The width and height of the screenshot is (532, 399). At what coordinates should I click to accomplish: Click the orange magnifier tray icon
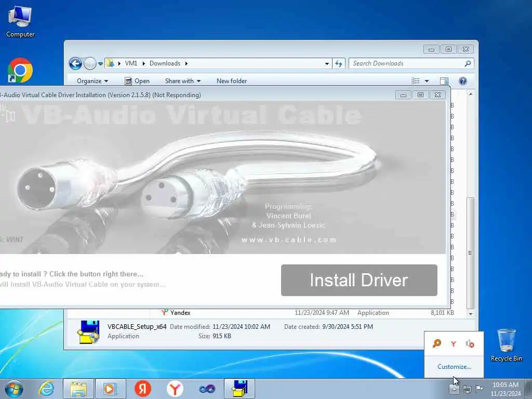click(x=437, y=343)
